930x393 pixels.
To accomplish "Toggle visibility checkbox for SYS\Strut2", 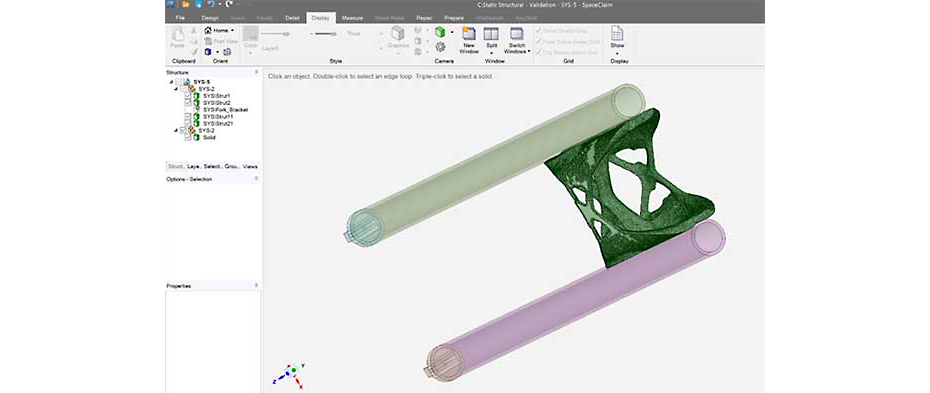I will tap(188, 103).
